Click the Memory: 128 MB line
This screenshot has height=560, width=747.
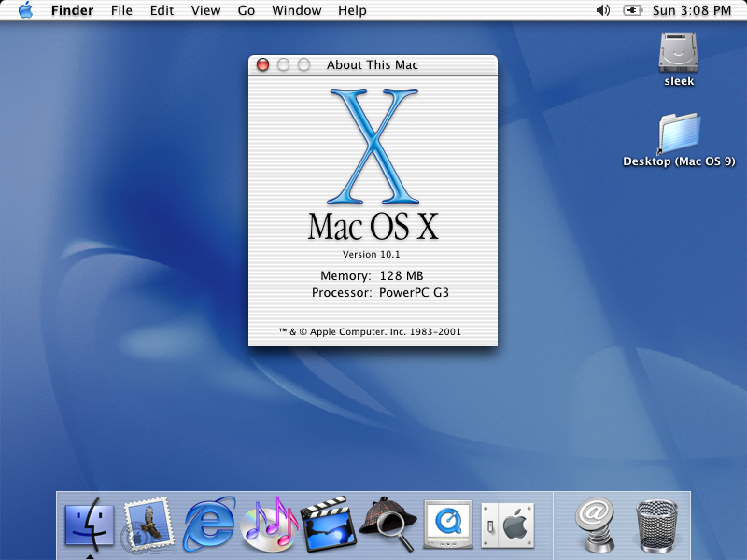click(372, 275)
